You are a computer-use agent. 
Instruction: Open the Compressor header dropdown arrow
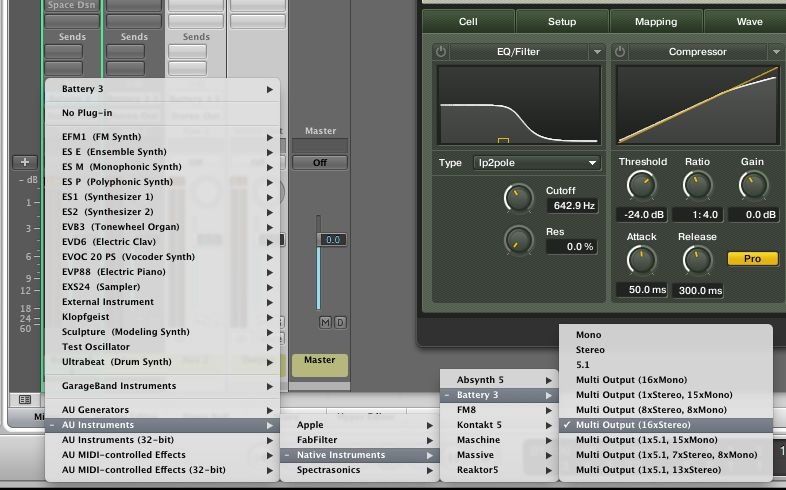tap(776, 52)
